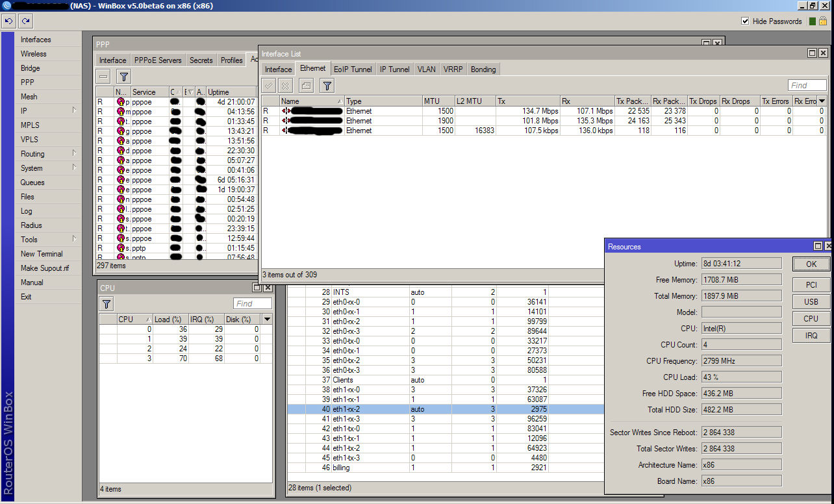Viewport: 834px width, 504px height.
Task: Click the Redo arrow in WinBox toolbar
Action: tap(25, 21)
